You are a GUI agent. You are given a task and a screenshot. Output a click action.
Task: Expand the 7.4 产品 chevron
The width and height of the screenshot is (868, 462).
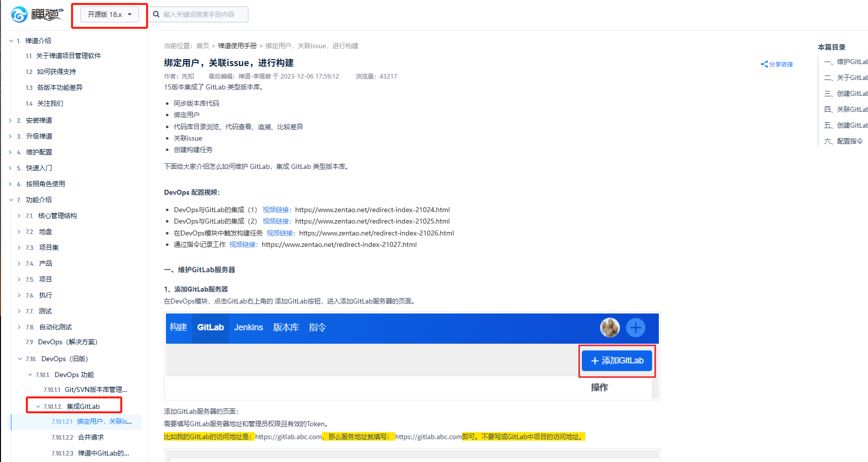coord(20,263)
